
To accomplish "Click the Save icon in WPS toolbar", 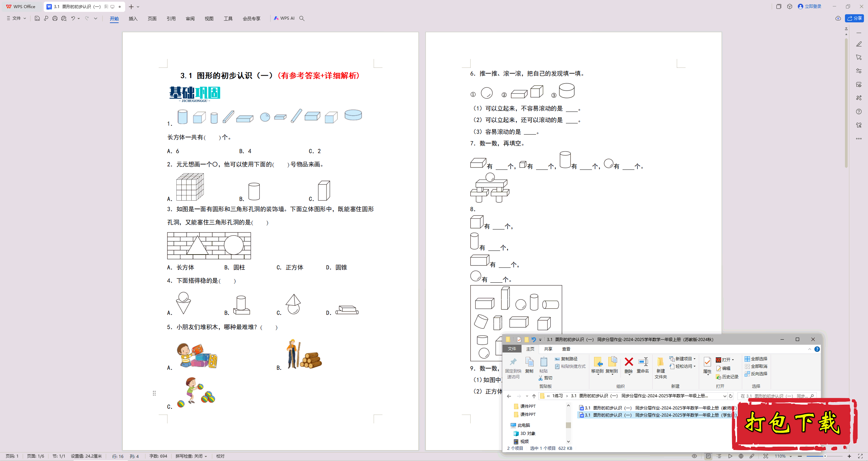I will tap(37, 18).
